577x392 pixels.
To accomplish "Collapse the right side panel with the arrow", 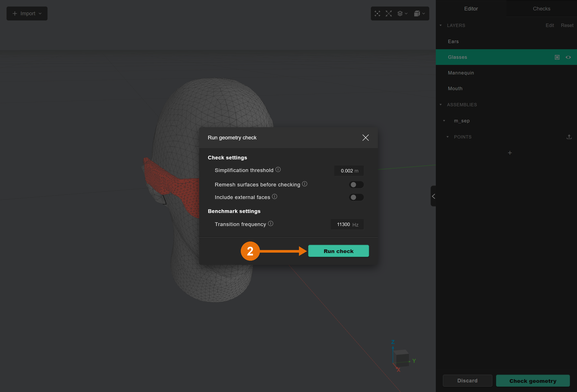I will 433,196.
